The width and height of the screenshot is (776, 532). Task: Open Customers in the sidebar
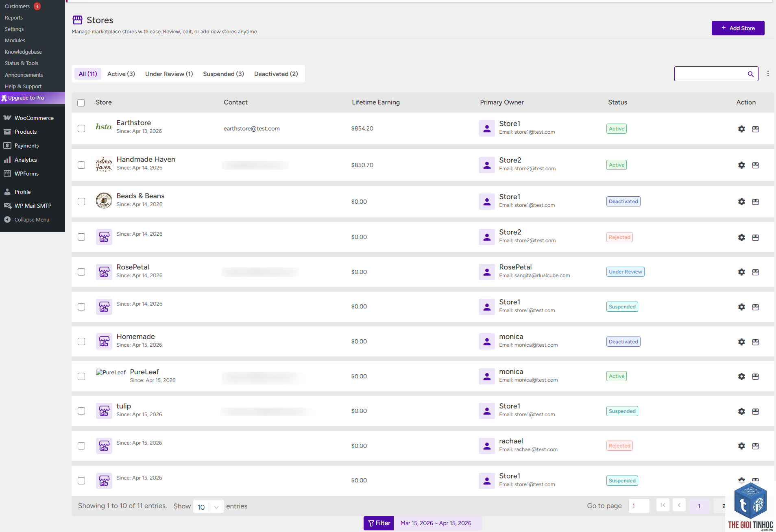[x=17, y=6]
